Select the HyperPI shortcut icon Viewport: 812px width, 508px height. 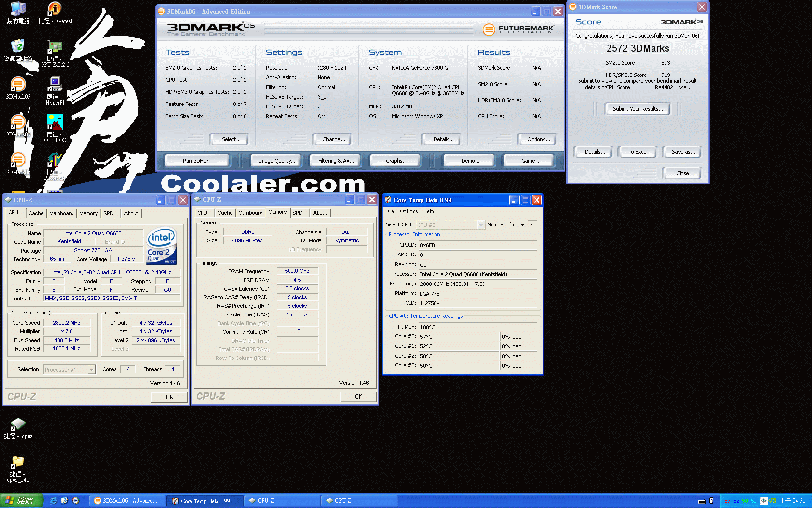click(55, 91)
